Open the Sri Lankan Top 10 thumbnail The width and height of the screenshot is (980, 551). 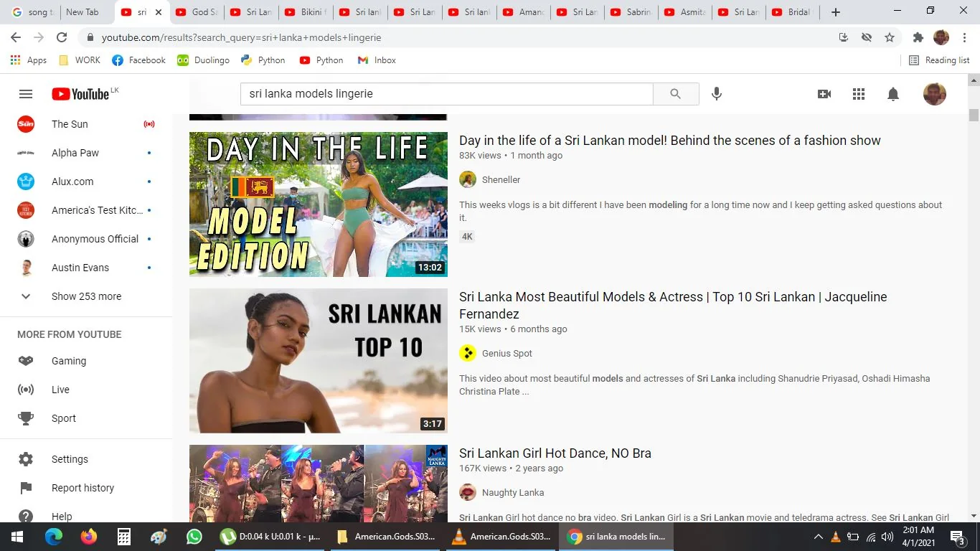tap(319, 361)
